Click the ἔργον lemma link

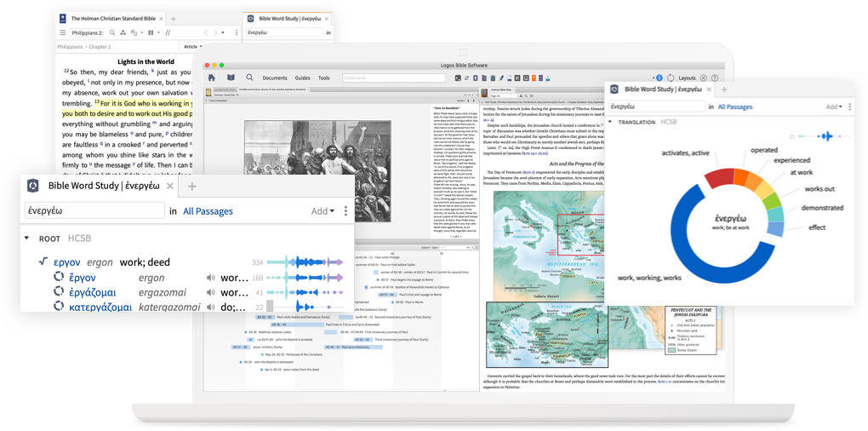[83, 278]
